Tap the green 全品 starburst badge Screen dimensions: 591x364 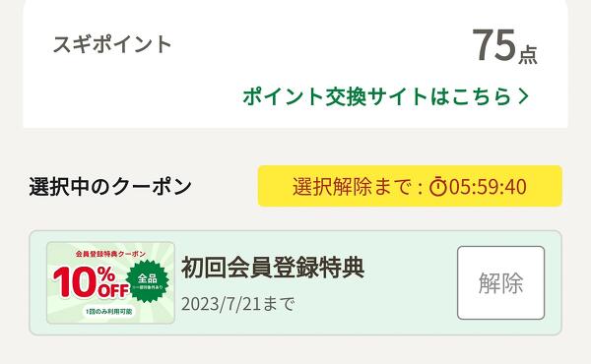(x=148, y=280)
